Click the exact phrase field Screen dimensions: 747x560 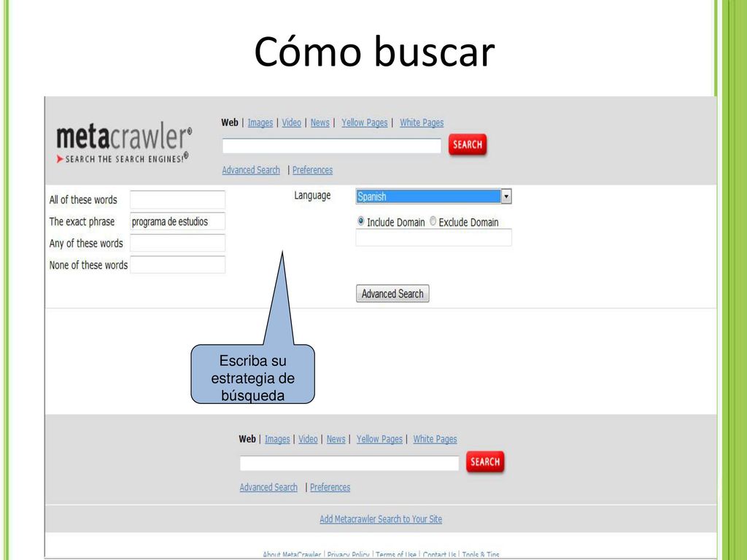point(178,222)
